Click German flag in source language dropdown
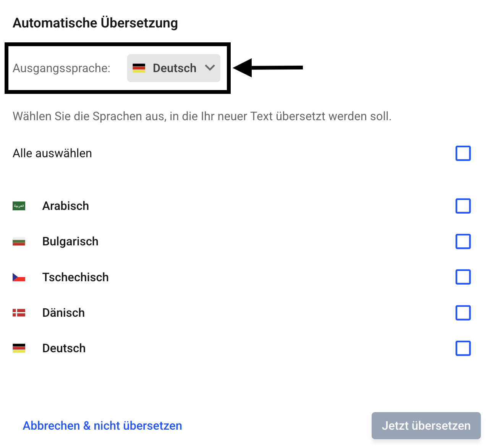495x448 pixels. click(139, 68)
